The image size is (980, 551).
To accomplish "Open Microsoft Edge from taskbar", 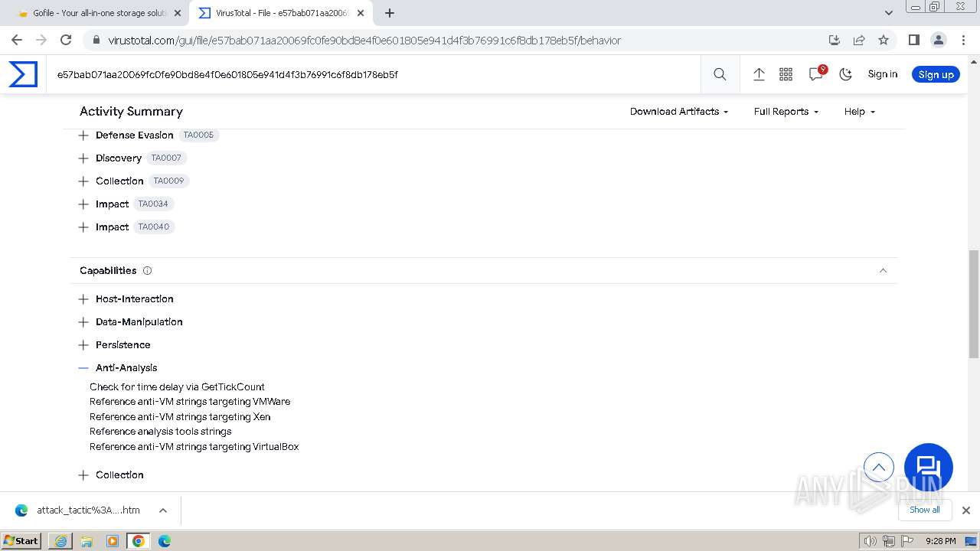I will pos(165,541).
